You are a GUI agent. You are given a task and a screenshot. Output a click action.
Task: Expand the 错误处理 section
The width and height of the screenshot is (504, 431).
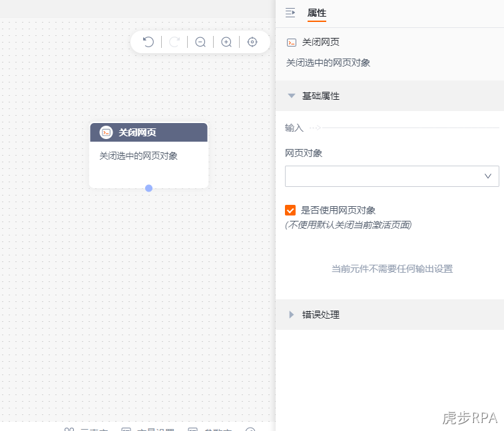(x=292, y=315)
